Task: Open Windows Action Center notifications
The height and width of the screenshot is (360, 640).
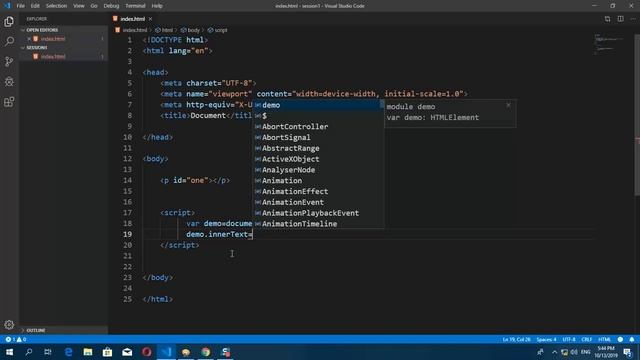Action: [x=628, y=352]
